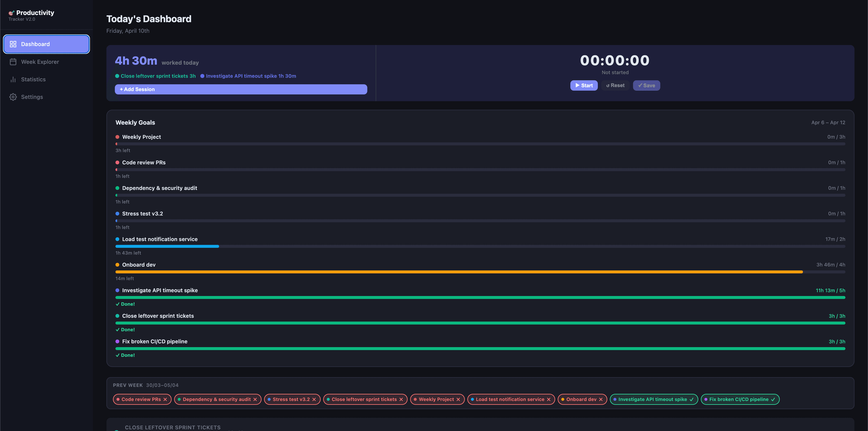Screen dimensions: 868x431
Task: Start the timer
Action: [x=584, y=85]
